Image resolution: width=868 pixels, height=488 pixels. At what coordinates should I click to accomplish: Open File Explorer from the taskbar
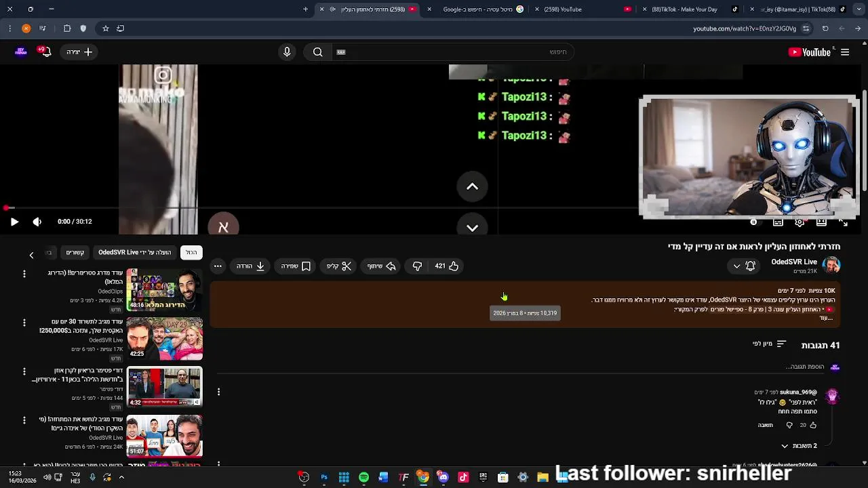[542, 477]
